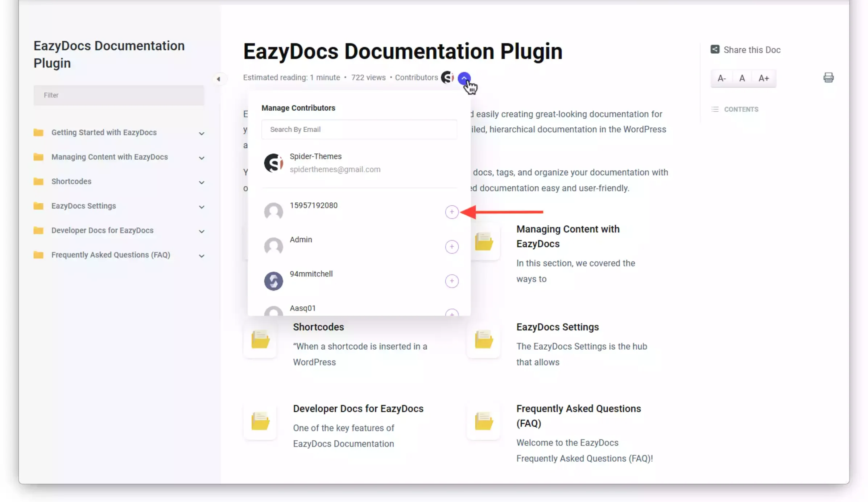
Task: Expand the Shortcodes sidebar chevron
Action: 202,182
